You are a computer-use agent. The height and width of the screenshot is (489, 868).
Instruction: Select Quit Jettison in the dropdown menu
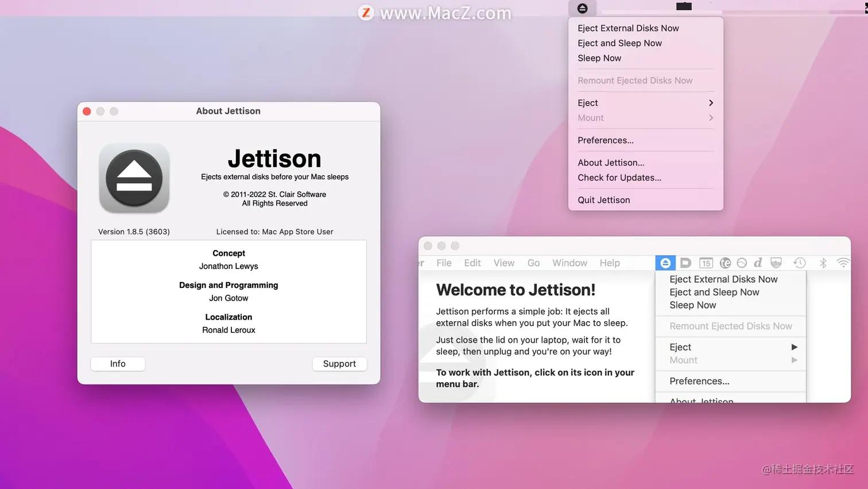pos(604,200)
